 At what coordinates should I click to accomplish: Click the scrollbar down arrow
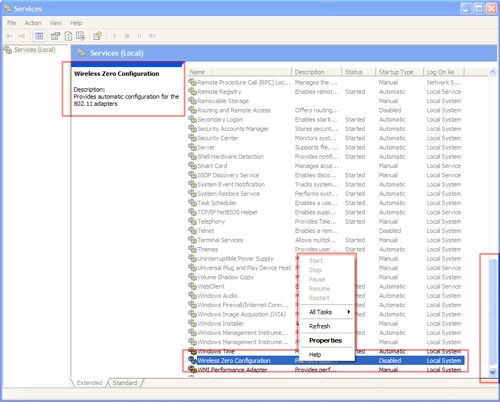492,372
